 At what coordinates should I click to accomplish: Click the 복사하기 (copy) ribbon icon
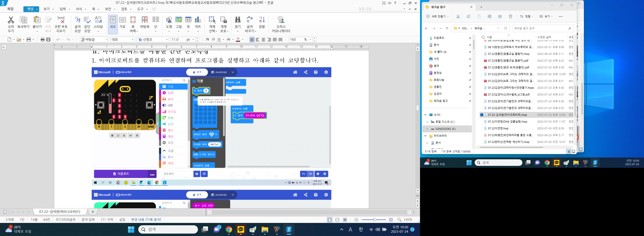(23, 20)
